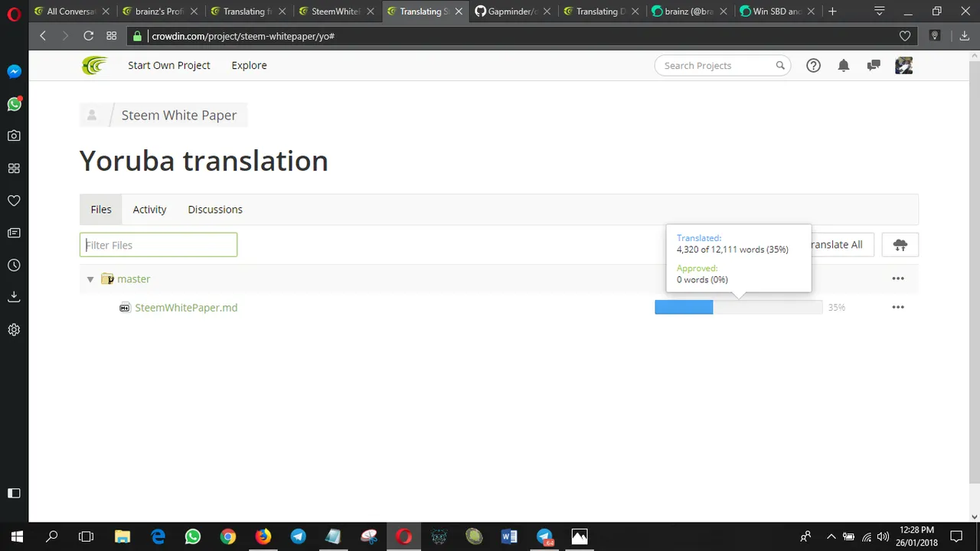Viewport: 980px width, 551px height.
Task: Open Settings gear in Opera sidebar
Action: [x=14, y=330]
